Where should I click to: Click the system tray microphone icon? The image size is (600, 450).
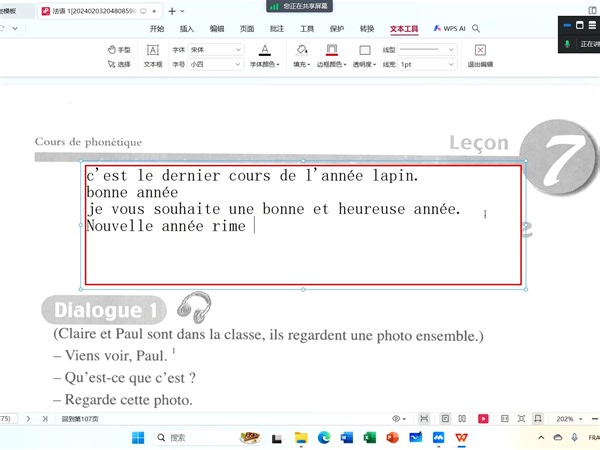coord(574,438)
